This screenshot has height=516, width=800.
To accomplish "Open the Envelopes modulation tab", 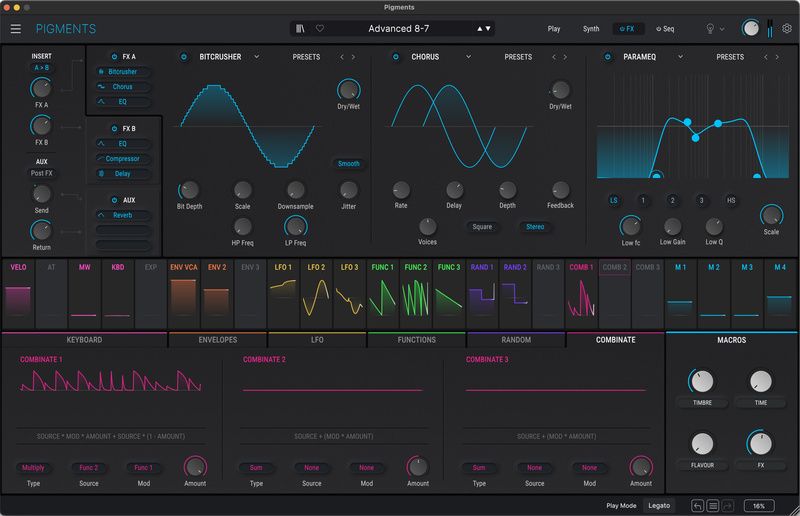I will [x=218, y=340].
